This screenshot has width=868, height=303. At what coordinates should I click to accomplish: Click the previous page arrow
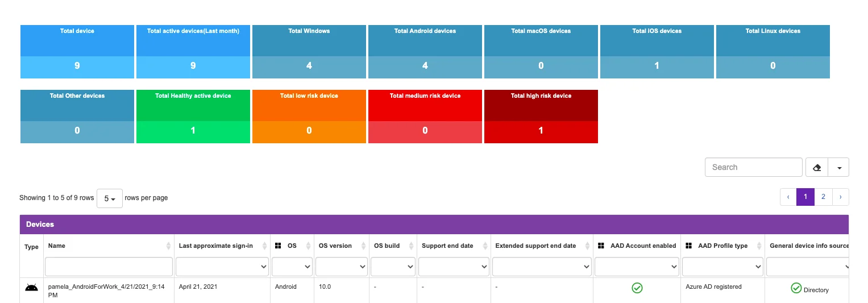788,197
